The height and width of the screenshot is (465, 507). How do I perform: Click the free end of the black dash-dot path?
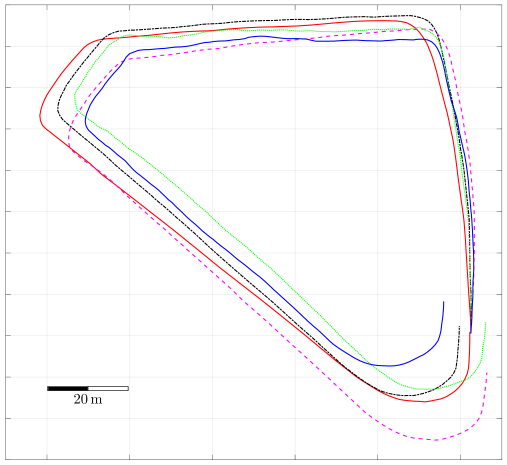(460, 326)
